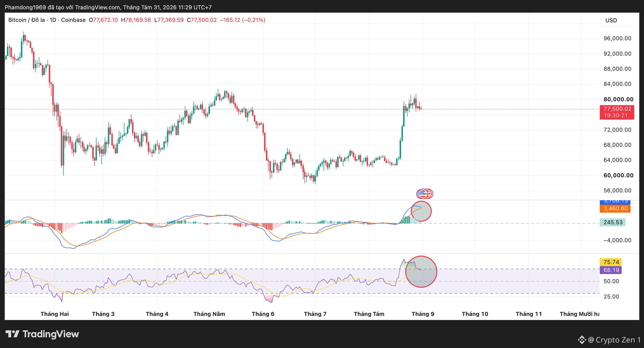Screen dimensions: 644x348
Task: Select the high value H78,169.56
Action: [x=136, y=20]
